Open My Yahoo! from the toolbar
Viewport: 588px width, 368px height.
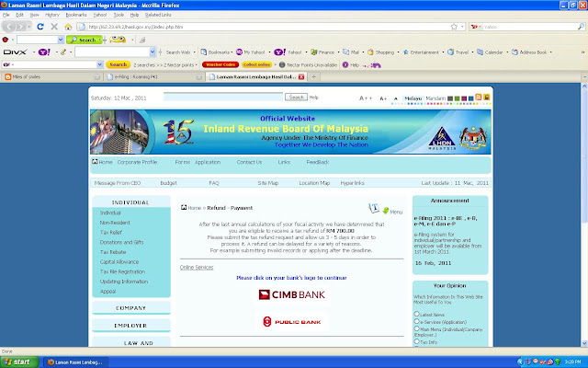tap(251, 52)
